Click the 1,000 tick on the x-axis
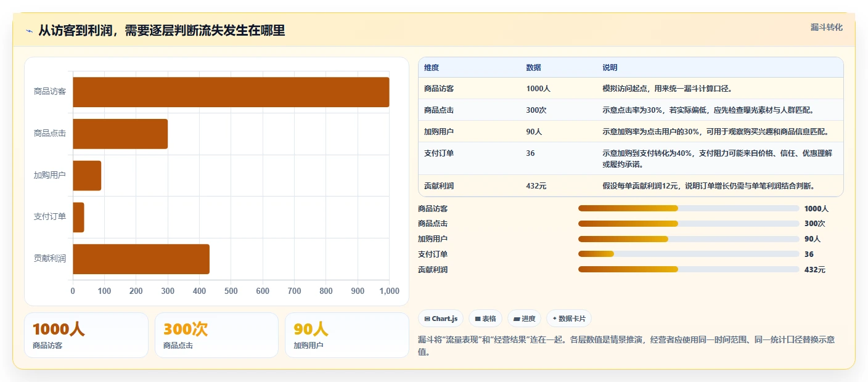This screenshot has height=382, width=868. [389, 291]
